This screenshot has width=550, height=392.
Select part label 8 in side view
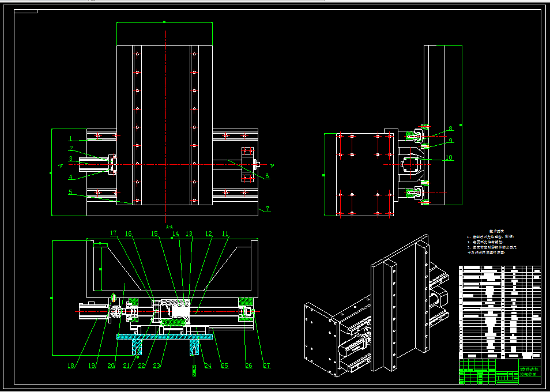coord(450,129)
